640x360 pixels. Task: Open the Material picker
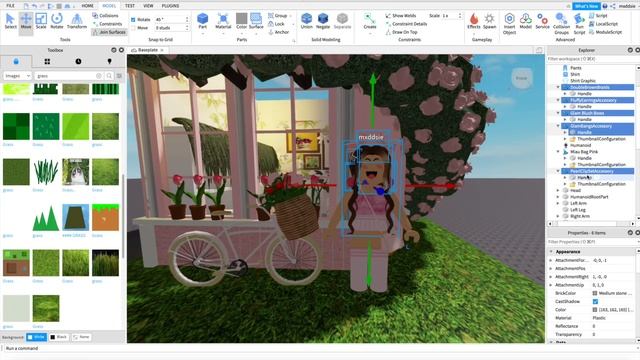(x=223, y=21)
